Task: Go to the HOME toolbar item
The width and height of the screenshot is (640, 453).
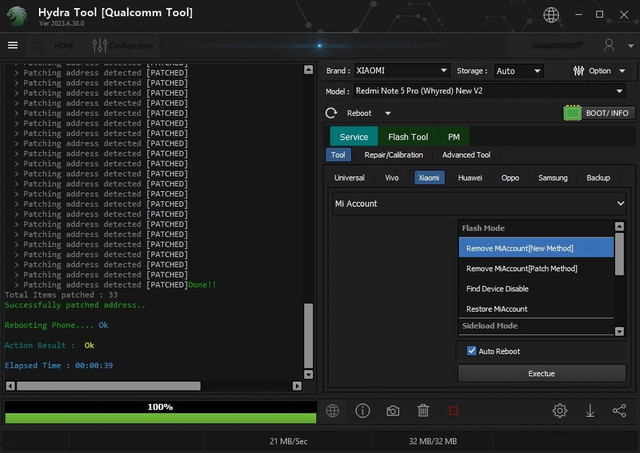Action: 55,45
